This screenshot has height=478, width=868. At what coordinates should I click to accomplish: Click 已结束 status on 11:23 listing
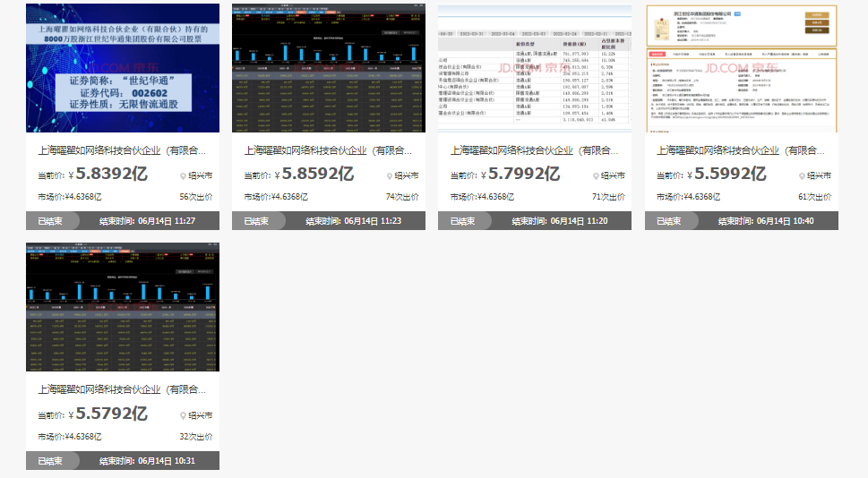[257, 221]
